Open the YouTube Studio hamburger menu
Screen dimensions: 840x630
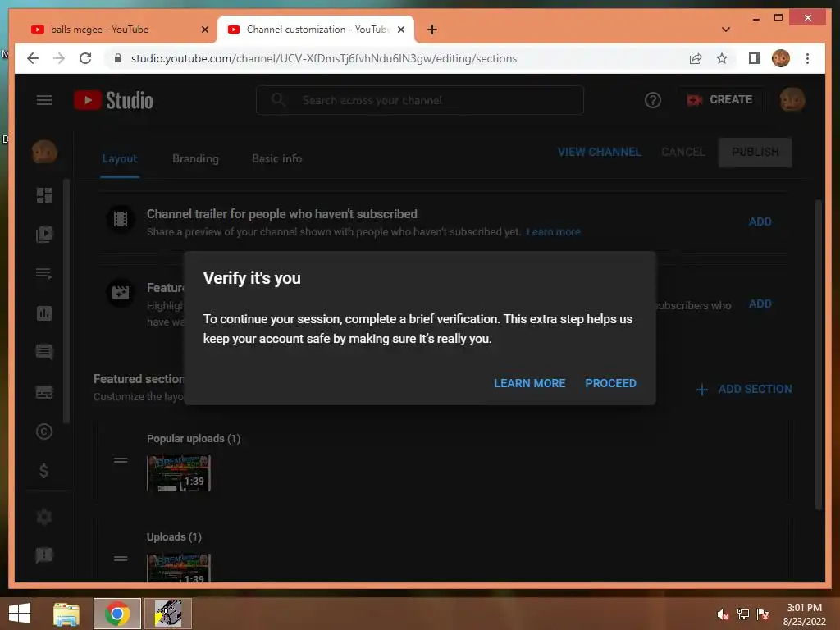[x=44, y=100]
